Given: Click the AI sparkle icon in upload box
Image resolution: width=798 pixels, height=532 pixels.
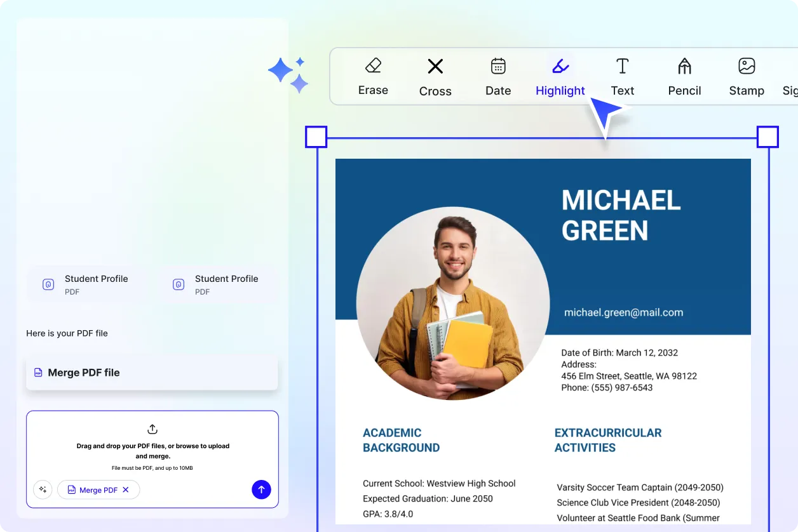Looking at the screenshot, I should tap(43, 489).
